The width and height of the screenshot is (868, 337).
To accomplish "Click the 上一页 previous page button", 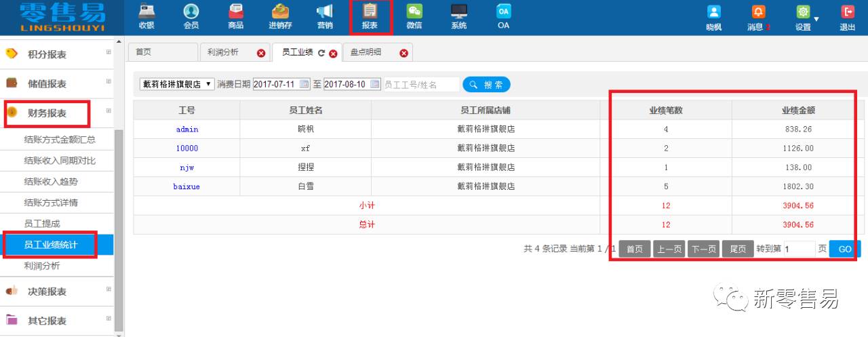I will [669, 249].
